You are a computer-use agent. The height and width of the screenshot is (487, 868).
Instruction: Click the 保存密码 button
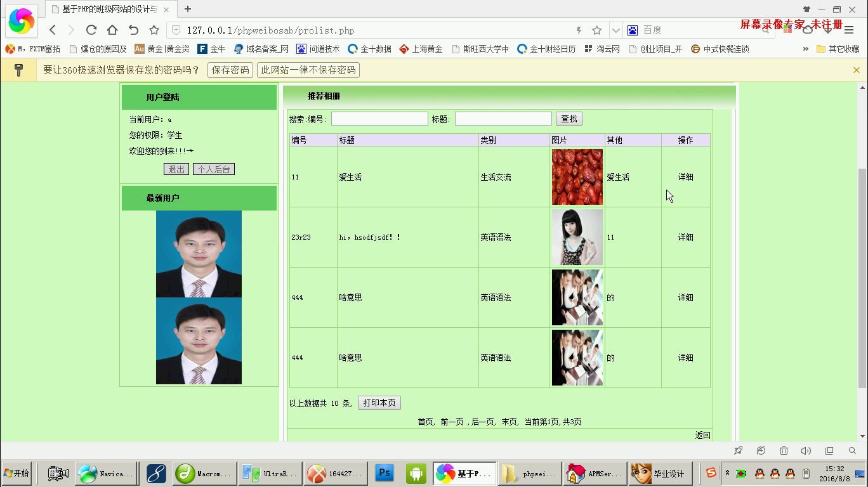coord(230,70)
